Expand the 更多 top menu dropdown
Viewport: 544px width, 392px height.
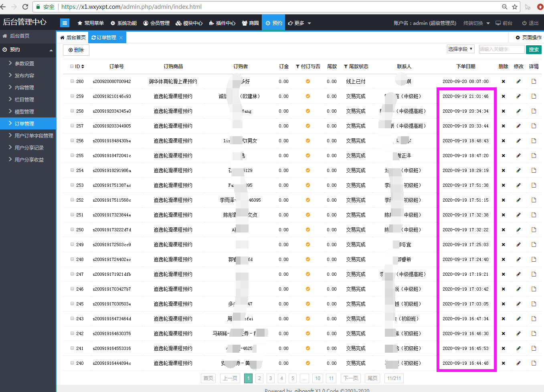[299, 23]
